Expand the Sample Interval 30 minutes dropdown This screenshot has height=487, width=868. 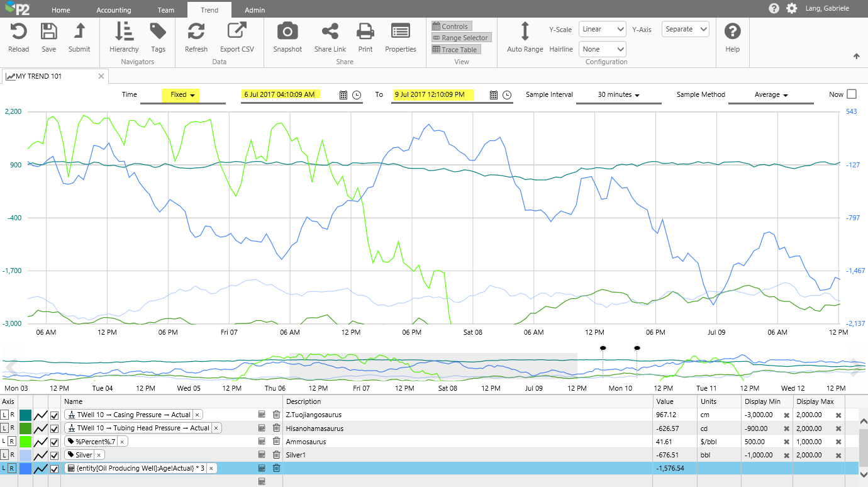[618, 95]
